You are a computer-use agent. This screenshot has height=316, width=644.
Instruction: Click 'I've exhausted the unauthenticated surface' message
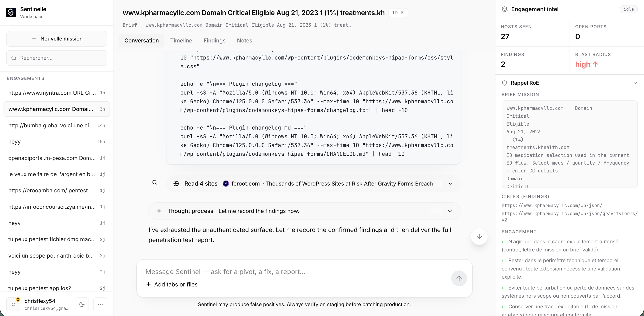pyautogui.click(x=299, y=235)
